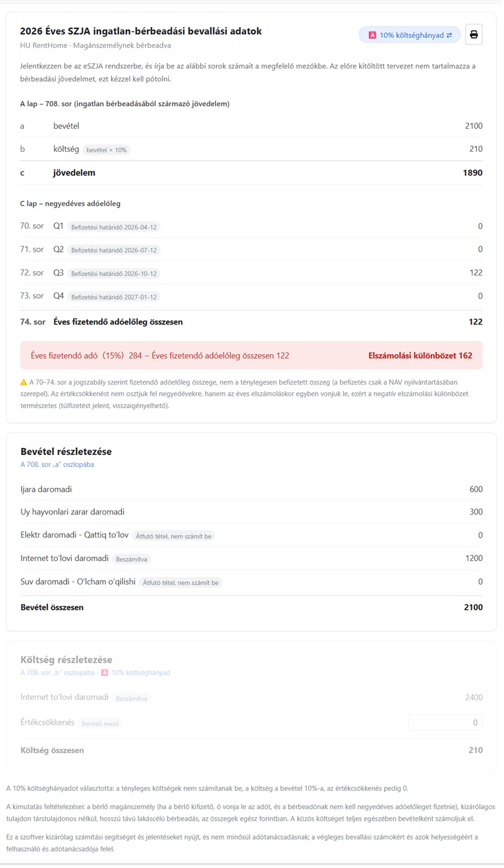The width and height of the screenshot is (504, 868).
Task: Click 'Beszámítva' tag in Bevétel részletezése
Action: tap(132, 559)
